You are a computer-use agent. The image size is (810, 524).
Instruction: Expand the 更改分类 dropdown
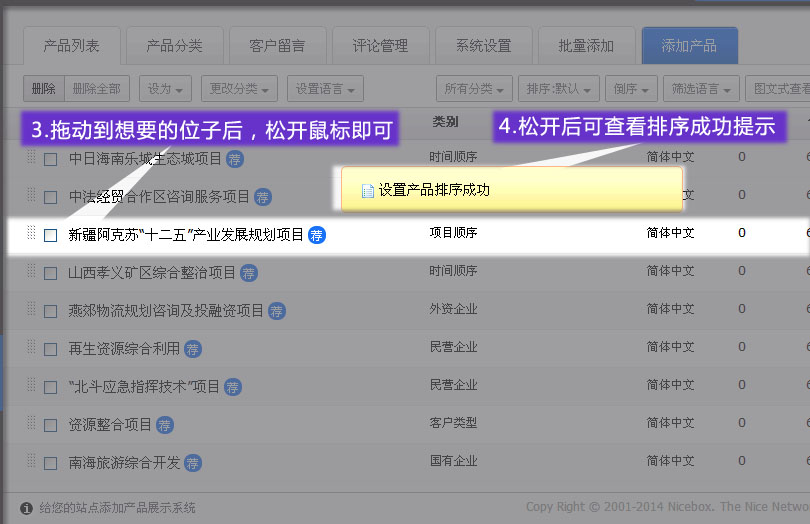click(239, 89)
